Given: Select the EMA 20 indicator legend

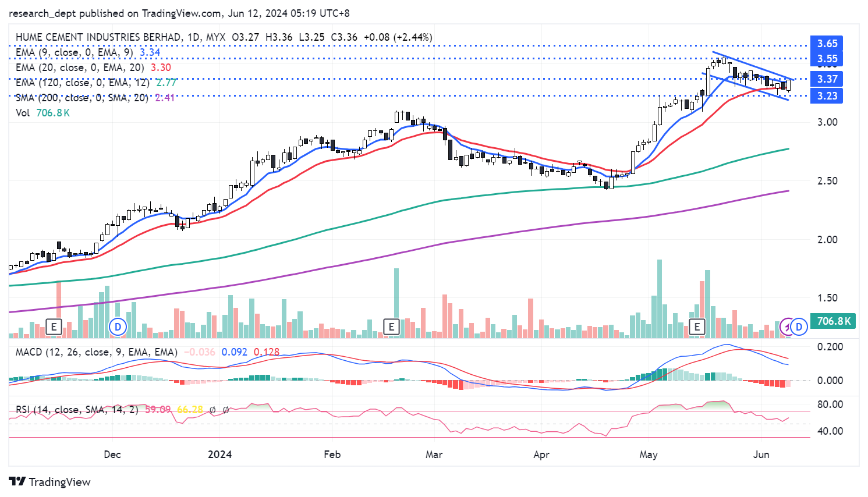Looking at the screenshot, I should pyautogui.click(x=80, y=68).
